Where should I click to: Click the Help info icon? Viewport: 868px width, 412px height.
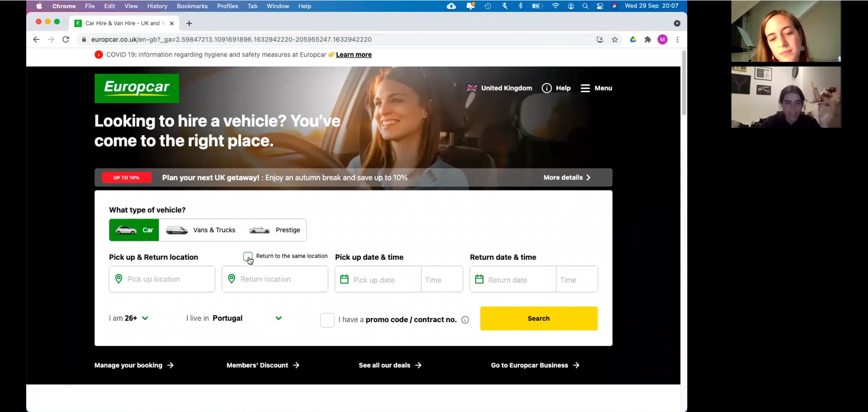pos(546,88)
